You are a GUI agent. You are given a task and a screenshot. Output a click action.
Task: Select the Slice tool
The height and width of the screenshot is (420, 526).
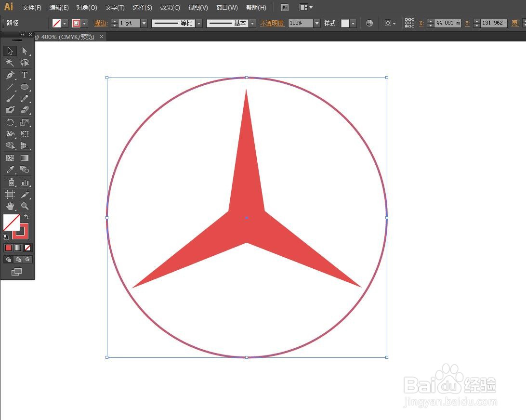25,195
